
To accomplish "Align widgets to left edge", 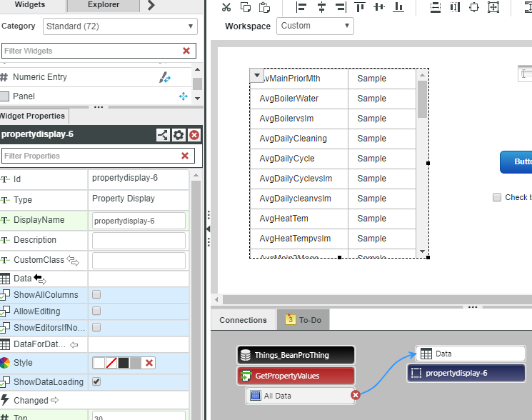I will click(x=301, y=6).
